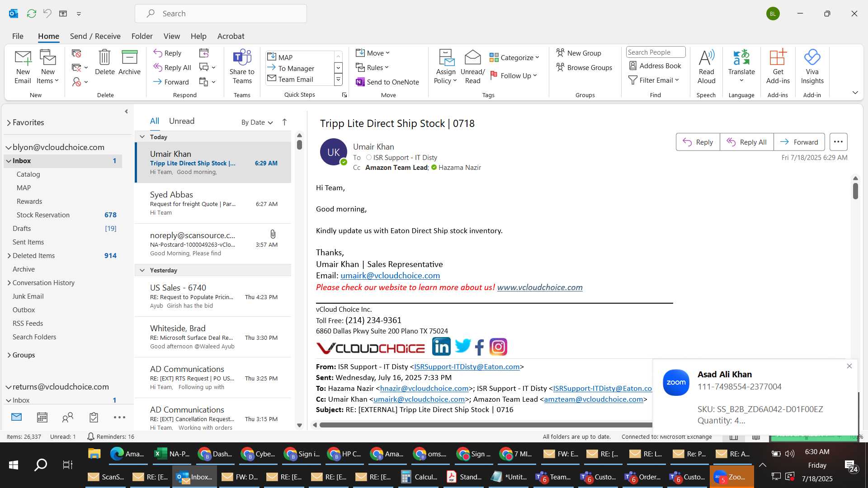Click the Instagram icon in signature

tap(498, 347)
